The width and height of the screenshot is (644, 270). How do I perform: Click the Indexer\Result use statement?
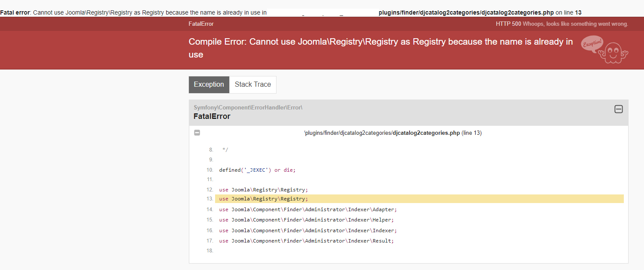tap(307, 241)
